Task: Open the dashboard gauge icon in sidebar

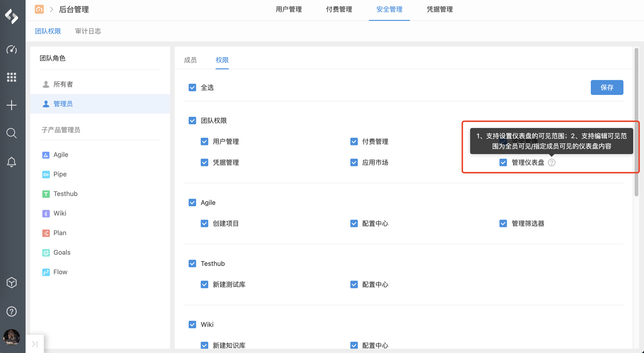Action: (x=12, y=50)
